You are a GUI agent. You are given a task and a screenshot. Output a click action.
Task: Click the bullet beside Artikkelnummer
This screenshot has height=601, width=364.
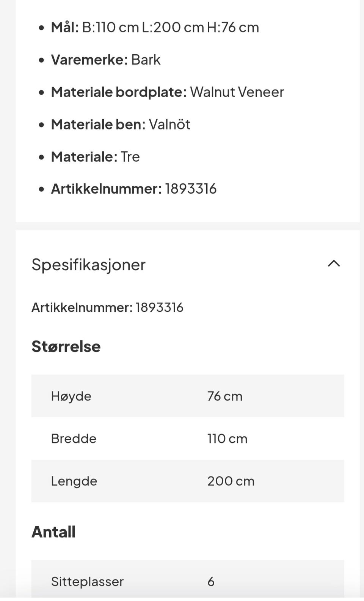[x=41, y=189]
